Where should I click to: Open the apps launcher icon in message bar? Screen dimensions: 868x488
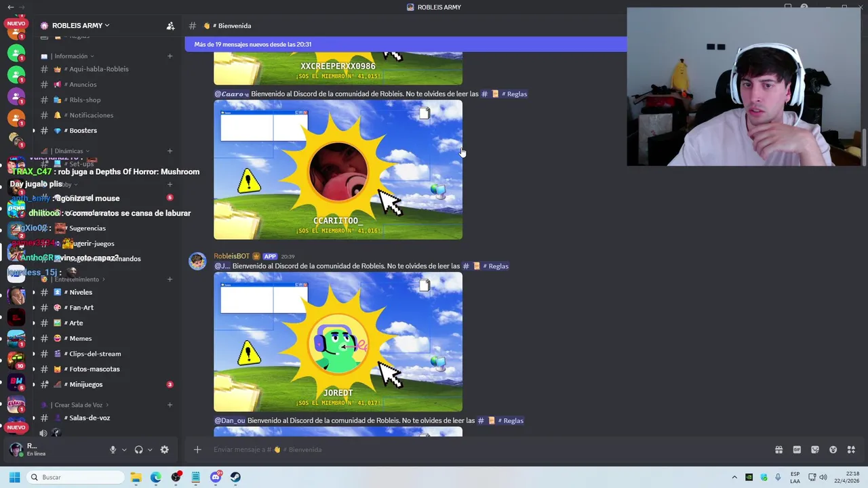[852, 449]
